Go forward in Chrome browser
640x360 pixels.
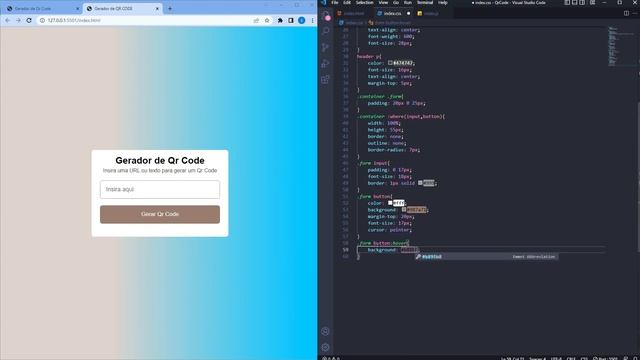[18, 20]
